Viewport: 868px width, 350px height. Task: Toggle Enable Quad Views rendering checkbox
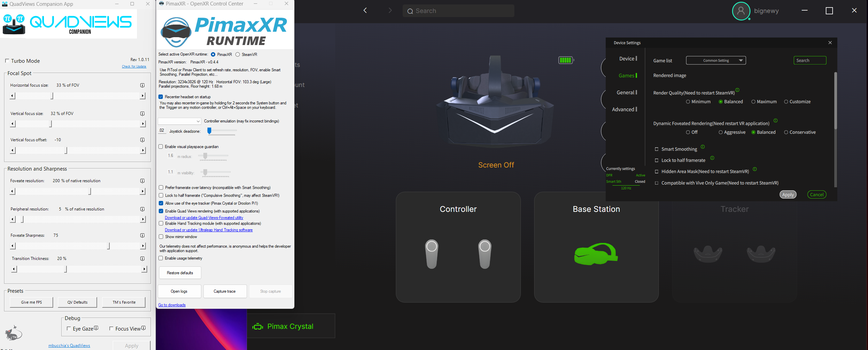pyautogui.click(x=161, y=211)
